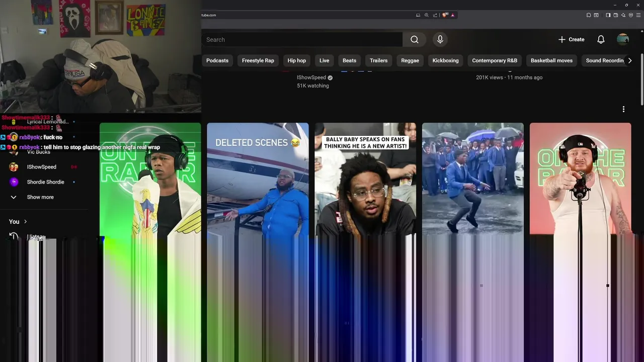This screenshot has height=362, width=644.
Task: Click the 201K views 11 months ago text
Action: [x=509, y=77]
